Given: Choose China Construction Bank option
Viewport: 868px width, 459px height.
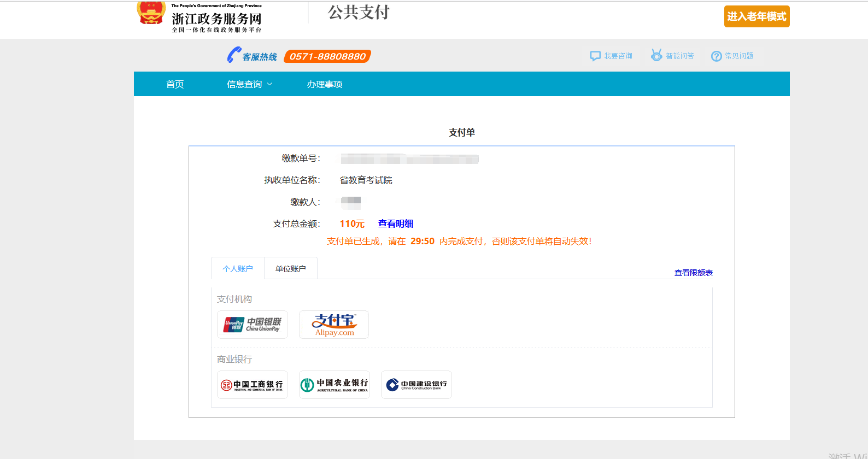Looking at the screenshot, I should click(x=416, y=385).
